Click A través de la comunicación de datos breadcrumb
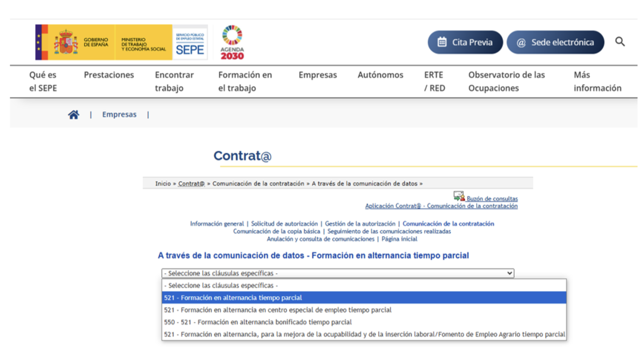The height and width of the screenshot is (351, 644). click(x=364, y=184)
